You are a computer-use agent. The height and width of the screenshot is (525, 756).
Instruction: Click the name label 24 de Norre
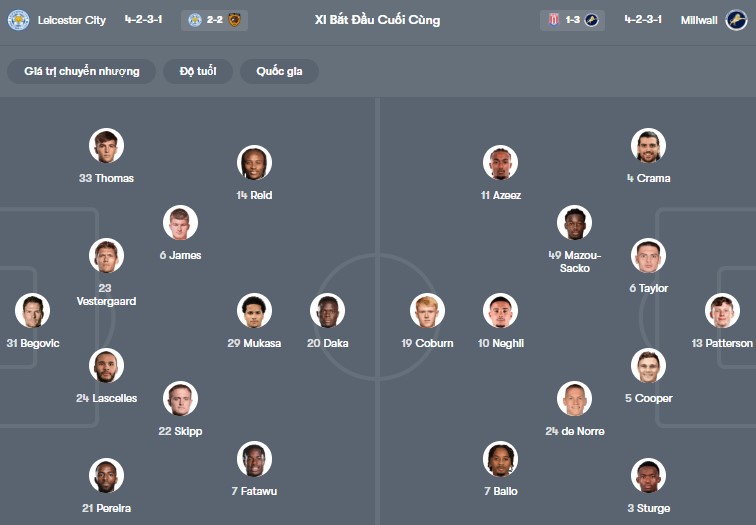pyautogui.click(x=574, y=431)
